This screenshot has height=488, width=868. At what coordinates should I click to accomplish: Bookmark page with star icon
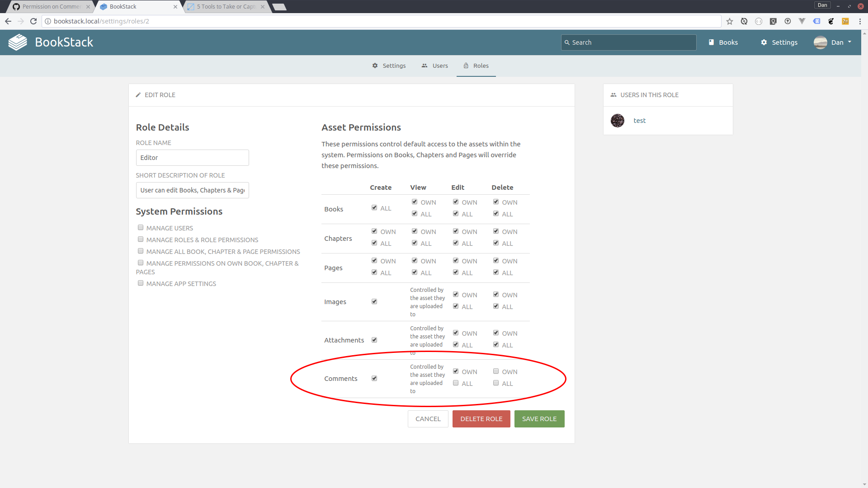730,21
